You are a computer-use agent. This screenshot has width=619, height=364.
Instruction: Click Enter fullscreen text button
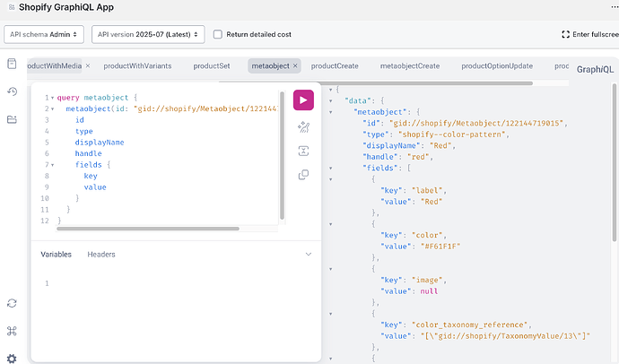(596, 34)
